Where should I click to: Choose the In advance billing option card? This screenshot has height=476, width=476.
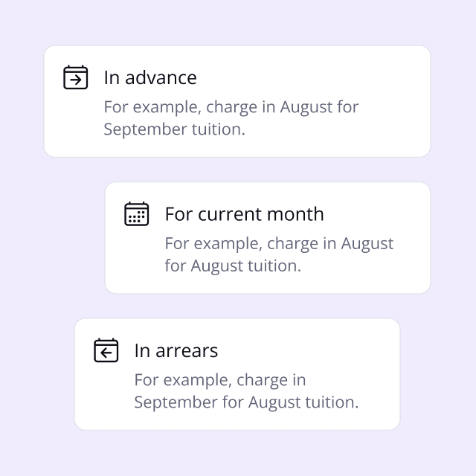[x=237, y=101]
